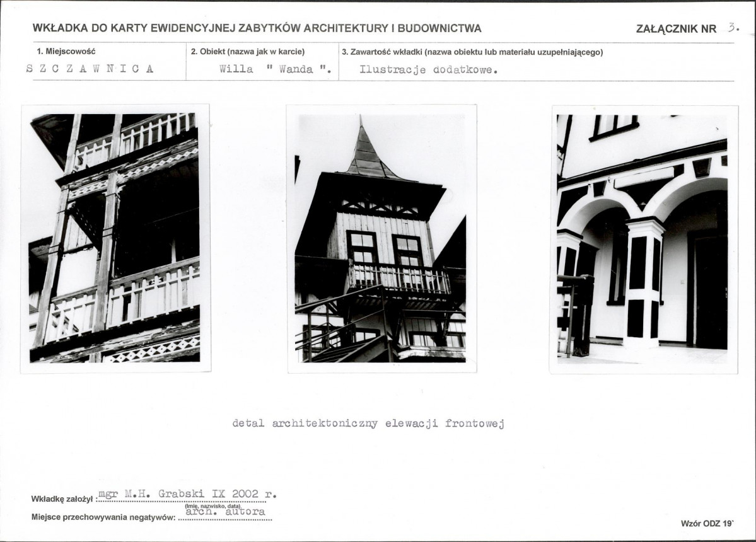
Task: Click the caption 'detal architektoniczny elewacji frontowej'
Action: click(368, 424)
